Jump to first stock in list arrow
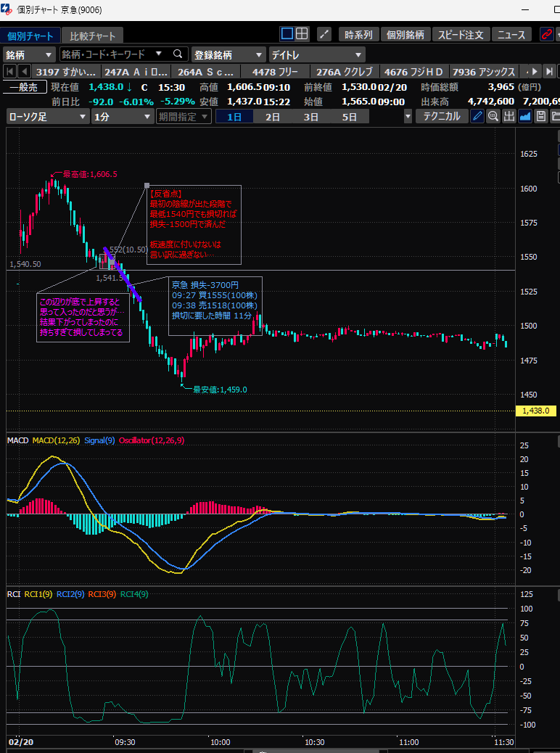 (x=10, y=71)
